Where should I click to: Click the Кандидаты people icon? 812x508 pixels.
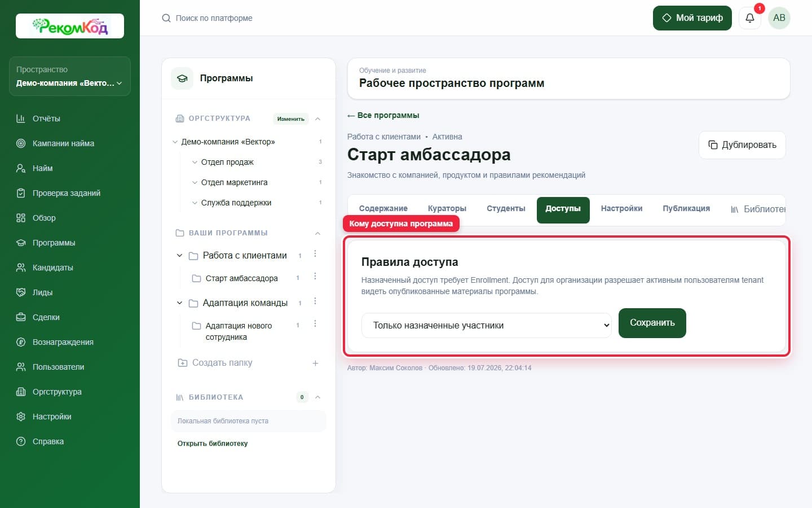[x=21, y=268]
